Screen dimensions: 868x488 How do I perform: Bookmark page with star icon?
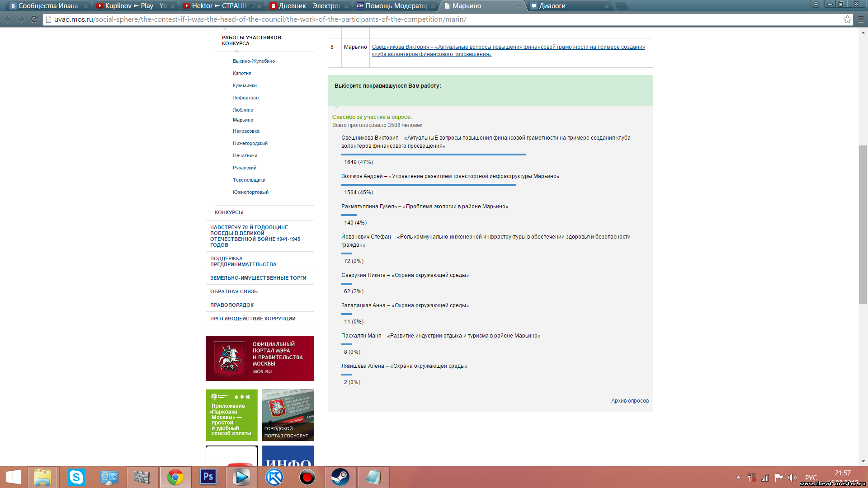pyautogui.click(x=847, y=19)
